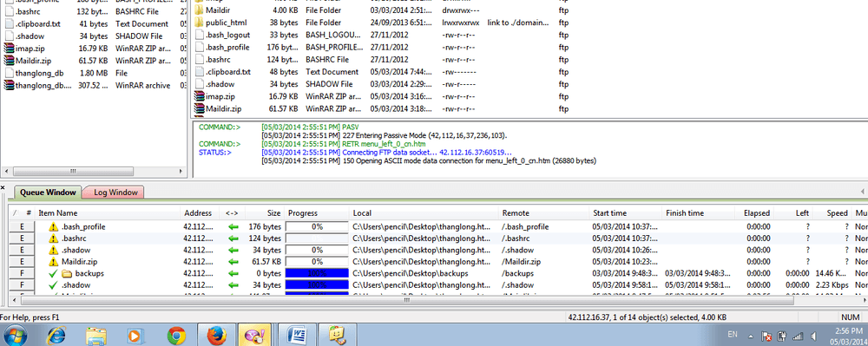Image resolution: width=868 pixels, height=346 pixels.
Task: Click the Local column header in queue
Action: 424,212
